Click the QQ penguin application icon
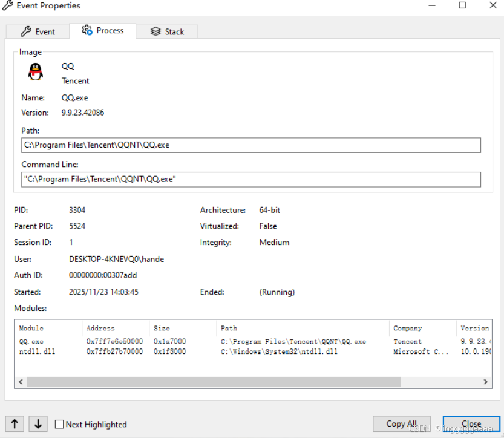The image size is (504, 438). pos(35,71)
